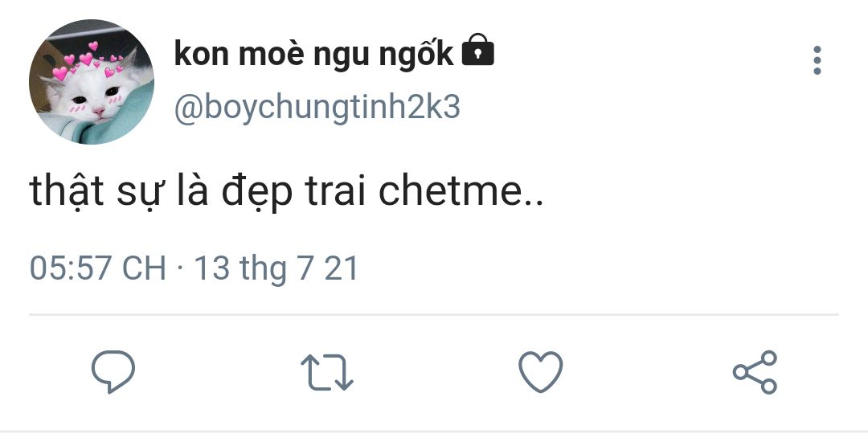
Task: Retweet this post with the arrows icon
Action: [326, 372]
